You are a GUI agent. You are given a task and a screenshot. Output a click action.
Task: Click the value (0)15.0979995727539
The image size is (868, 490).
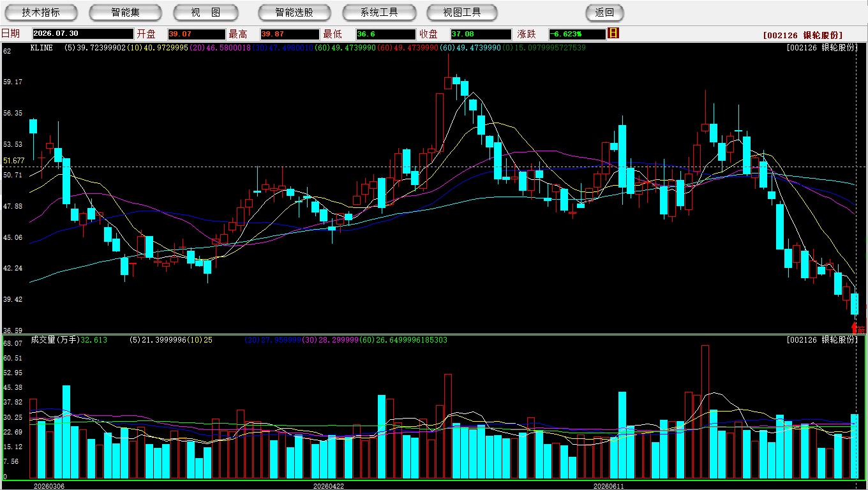(x=544, y=48)
